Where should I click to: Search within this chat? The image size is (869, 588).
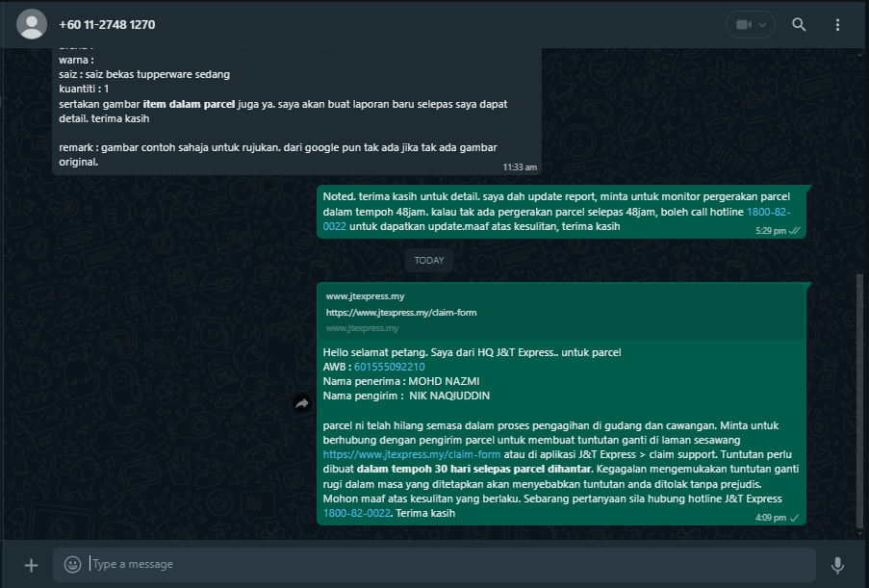(799, 24)
